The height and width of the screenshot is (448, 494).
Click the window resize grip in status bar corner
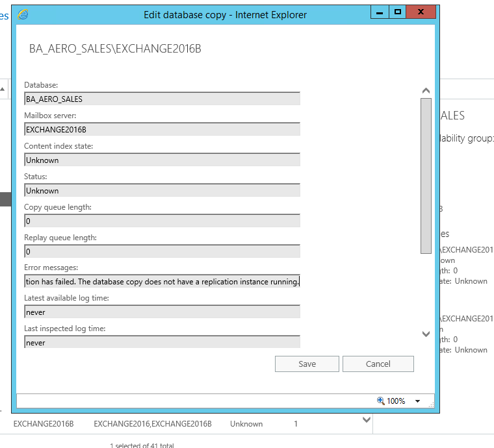coord(431,405)
